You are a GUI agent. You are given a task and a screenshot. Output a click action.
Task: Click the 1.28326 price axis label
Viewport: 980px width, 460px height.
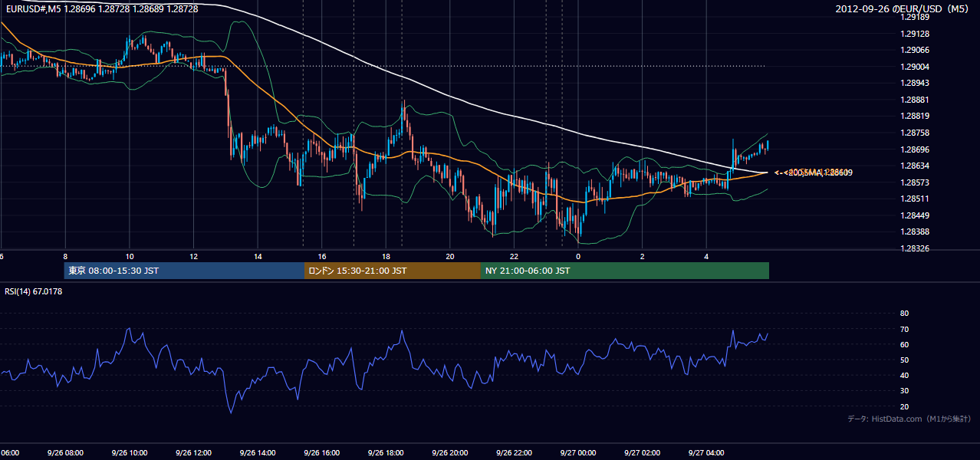pyautogui.click(x=915, y=248)
